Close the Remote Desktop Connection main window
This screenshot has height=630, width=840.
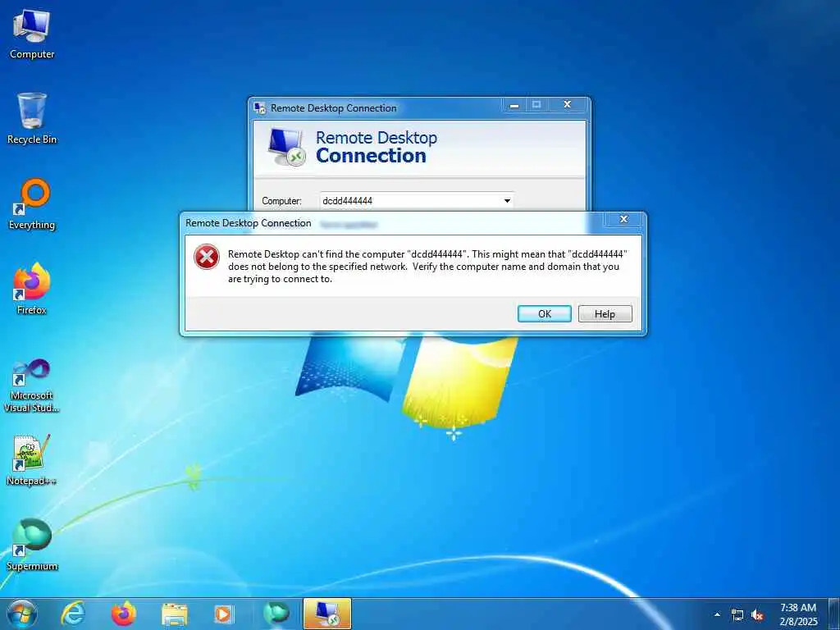tap(568, 104)
